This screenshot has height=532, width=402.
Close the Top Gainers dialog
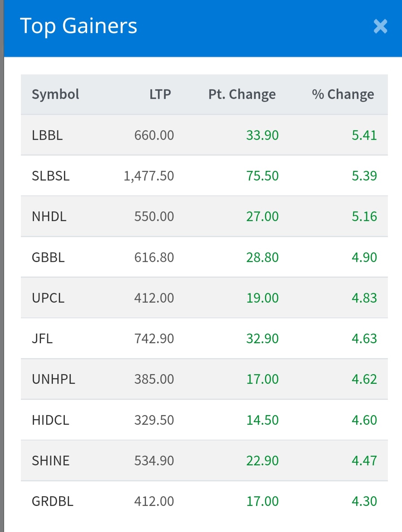(380, 26)
